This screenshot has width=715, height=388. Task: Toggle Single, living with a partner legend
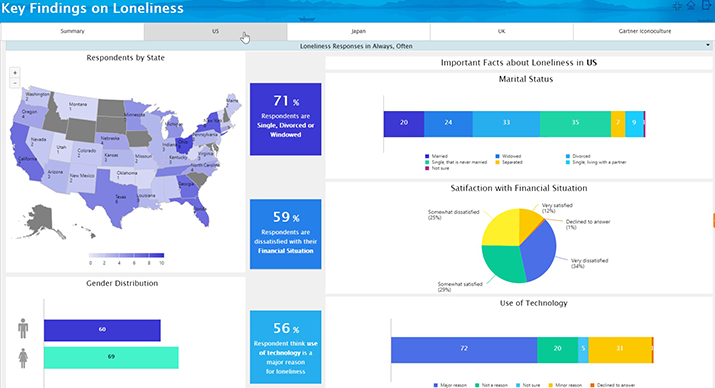[596, 162]
